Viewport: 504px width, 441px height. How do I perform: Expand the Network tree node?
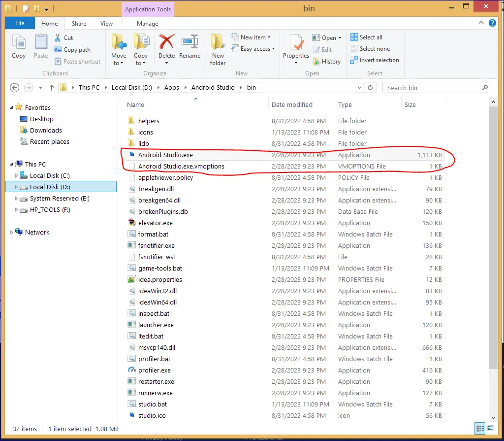(11, 232)
